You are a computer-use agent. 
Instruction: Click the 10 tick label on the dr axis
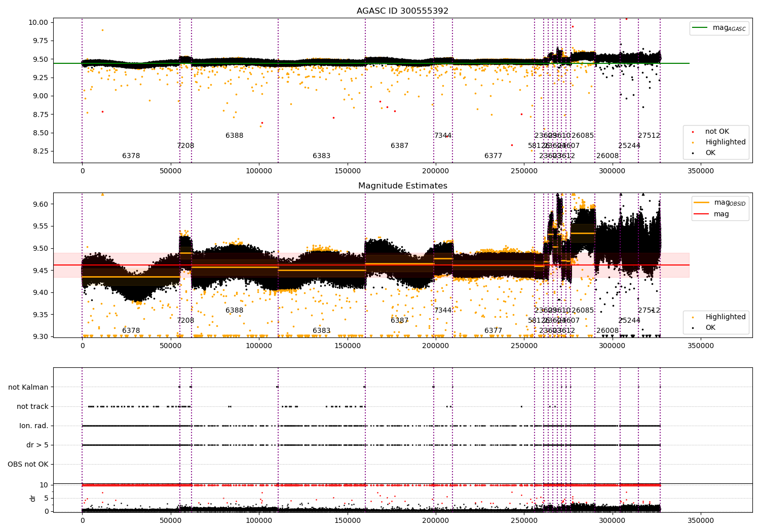point(44,485)
